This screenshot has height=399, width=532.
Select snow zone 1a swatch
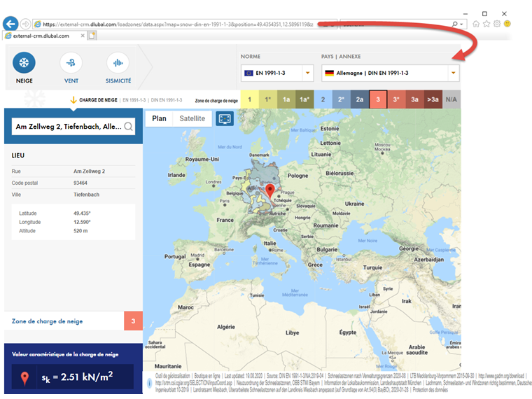tap(286, 99)
